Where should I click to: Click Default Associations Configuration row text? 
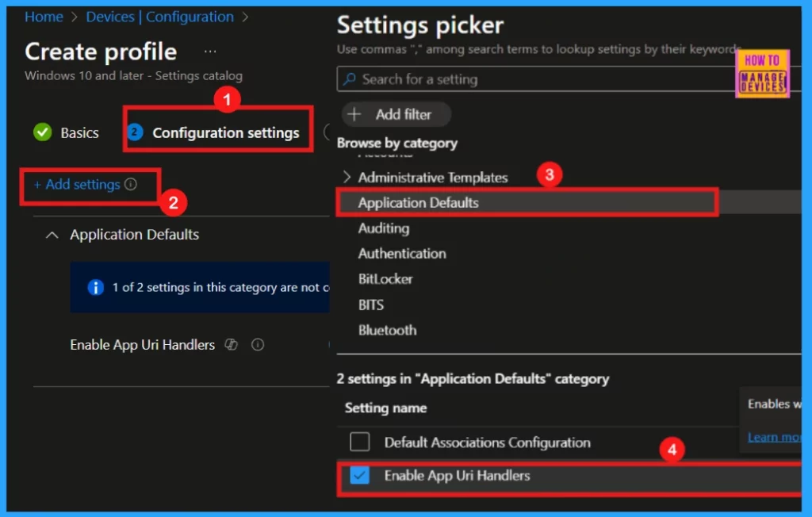point(488,442)
